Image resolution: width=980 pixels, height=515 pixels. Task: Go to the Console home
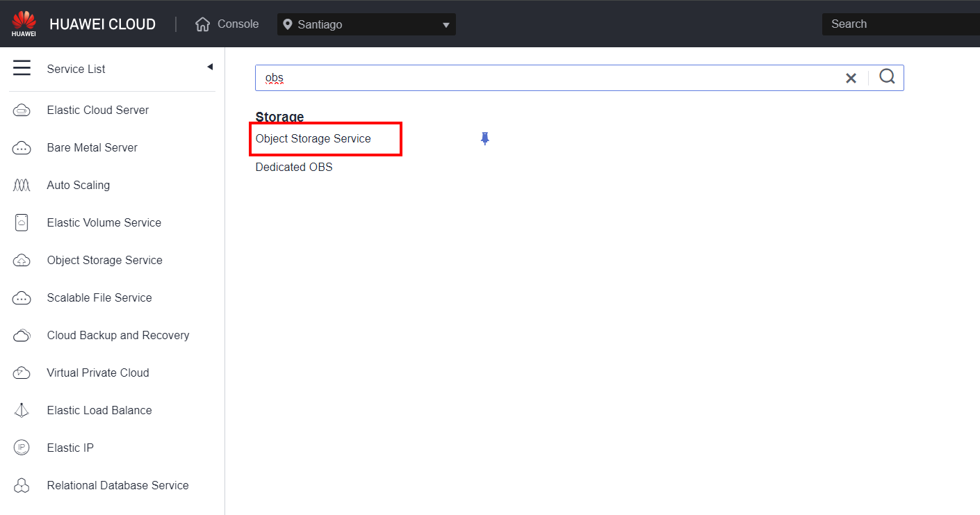click(227, 24)
